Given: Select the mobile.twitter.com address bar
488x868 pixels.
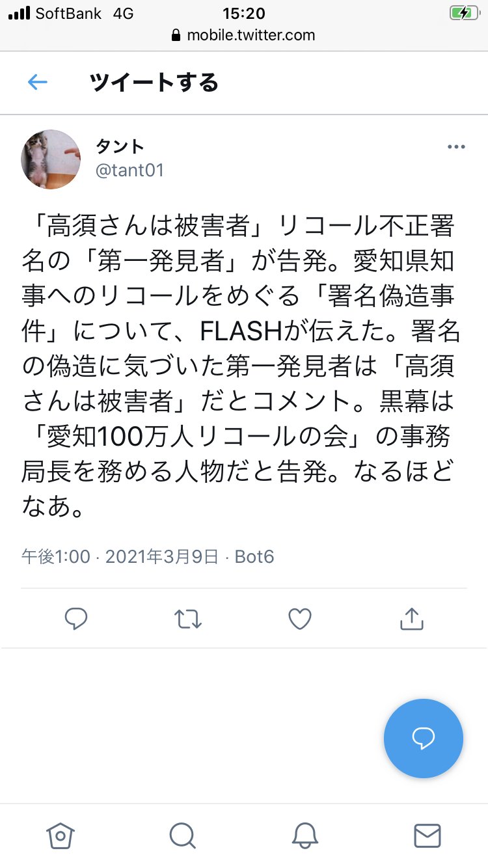Looking at the screenshot, I should (243, 35).
